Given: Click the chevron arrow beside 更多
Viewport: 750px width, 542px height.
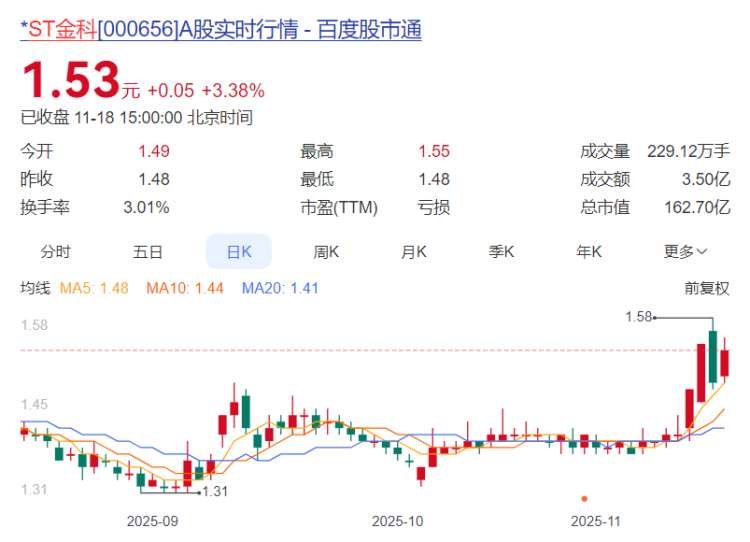Looking at the screenshot, I should 702,252.
